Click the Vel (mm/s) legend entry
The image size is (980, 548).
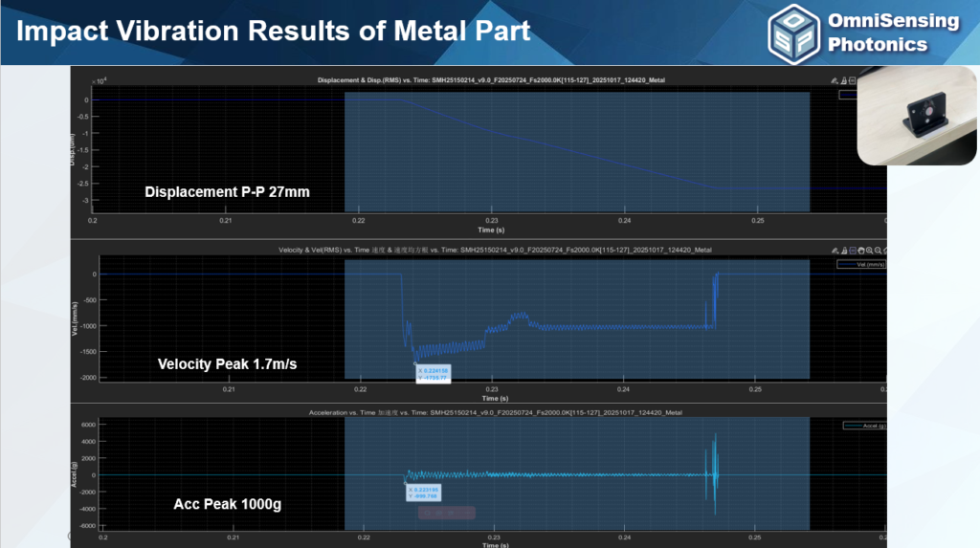click(860, 263)
